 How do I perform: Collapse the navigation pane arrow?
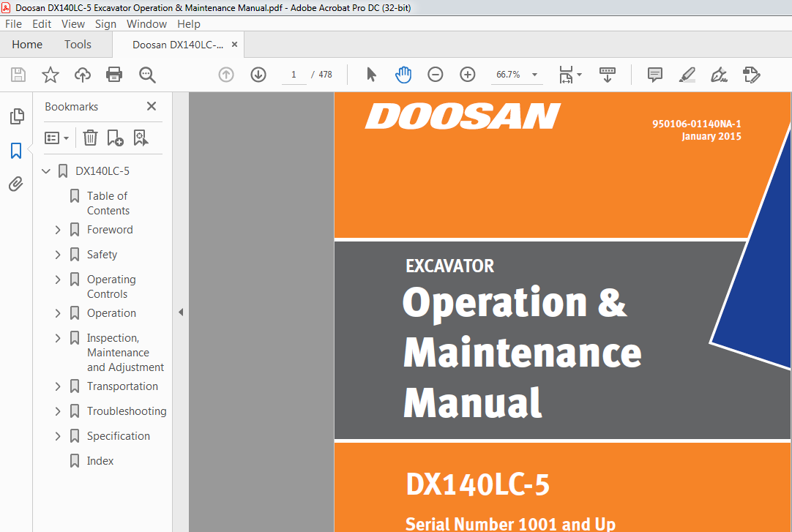[x=181, y=312]
